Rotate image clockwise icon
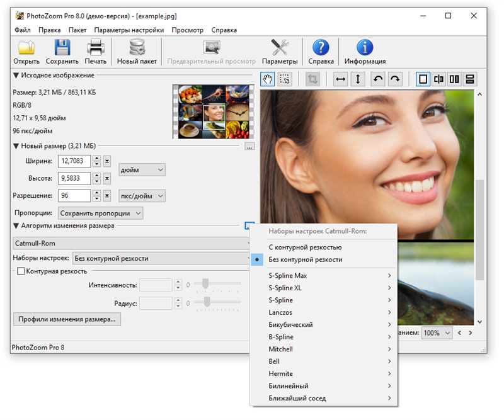Viewport: 504px width, 420px height. pyautogui.click(x=395, y=79)
